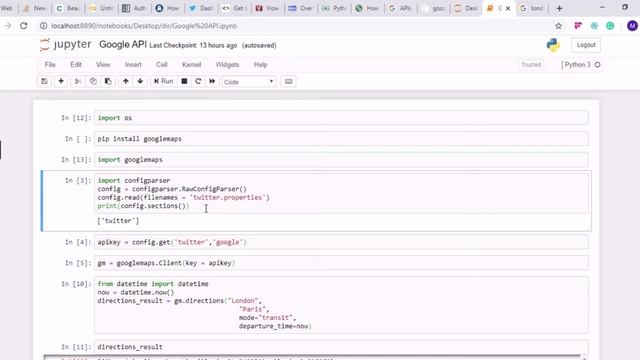Open the Help menu
The width and height of the screenshot is (640, 360).
pos(260,64)
